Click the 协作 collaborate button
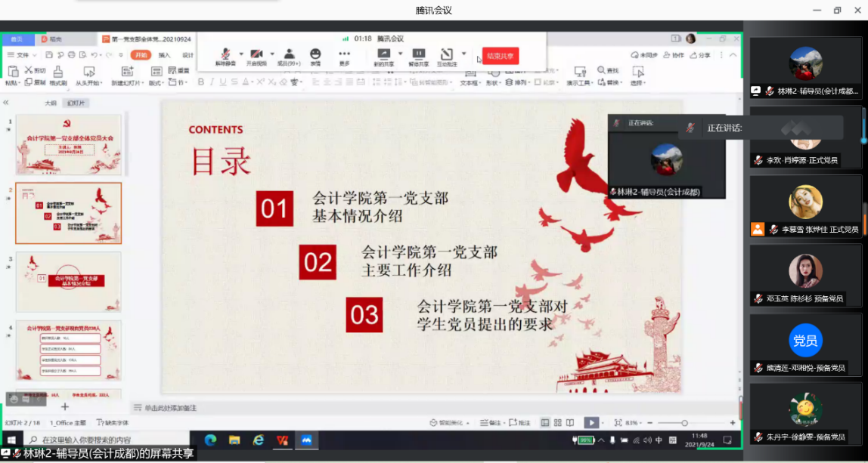Image resolution: width=868 pixels, height=463 pixels. click(x=674, y=55)
